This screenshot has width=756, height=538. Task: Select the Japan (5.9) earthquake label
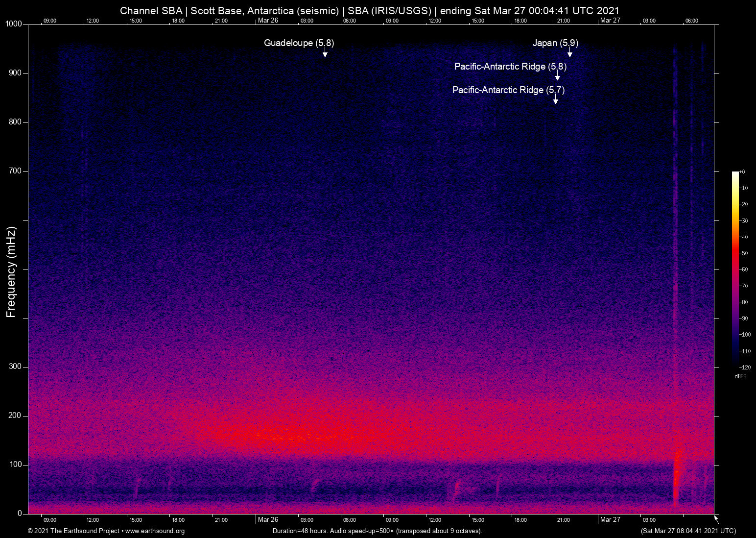[x=555, y=43]
